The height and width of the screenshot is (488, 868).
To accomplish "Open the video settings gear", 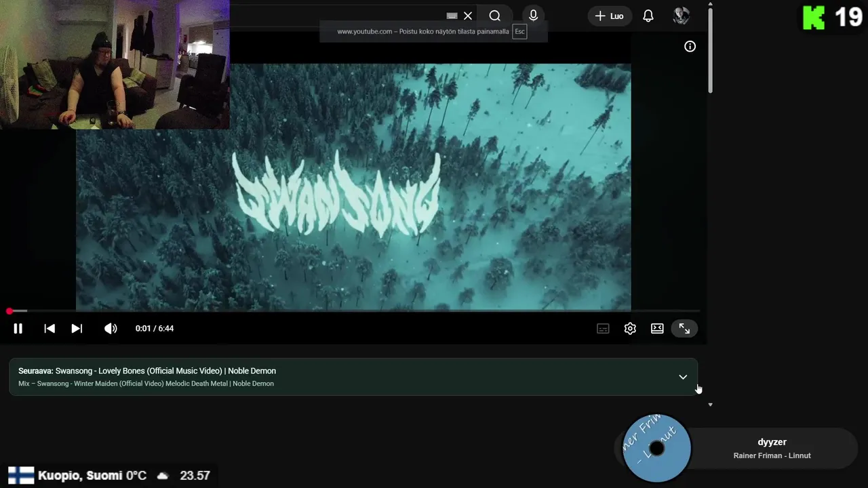I will [x=630, y=329].
